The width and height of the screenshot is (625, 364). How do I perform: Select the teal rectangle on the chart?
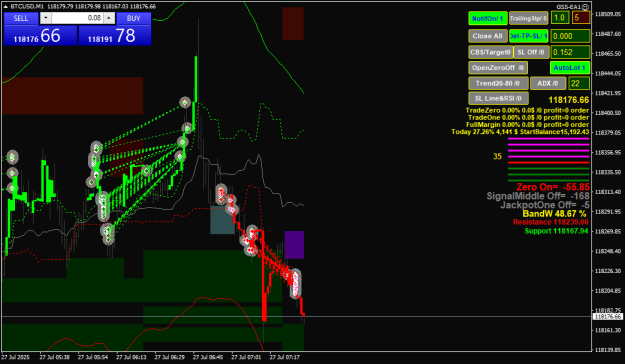coord(222,220)
